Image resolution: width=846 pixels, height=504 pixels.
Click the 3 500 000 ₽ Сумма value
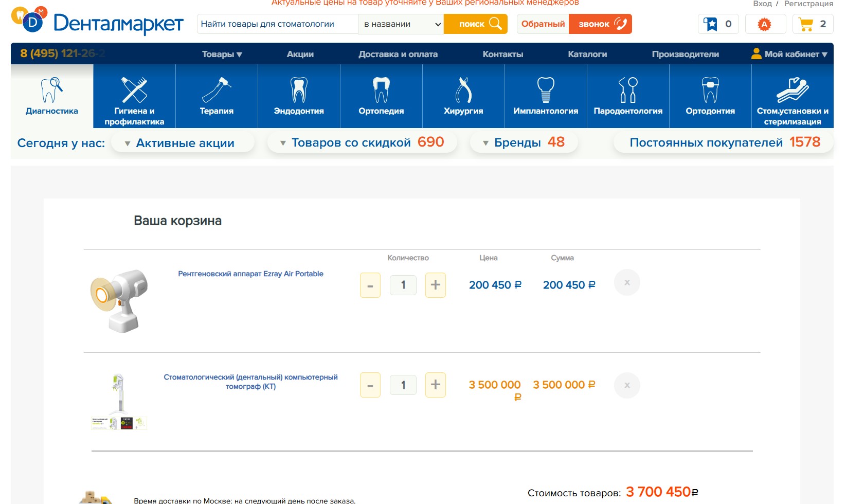coord(564,385)
